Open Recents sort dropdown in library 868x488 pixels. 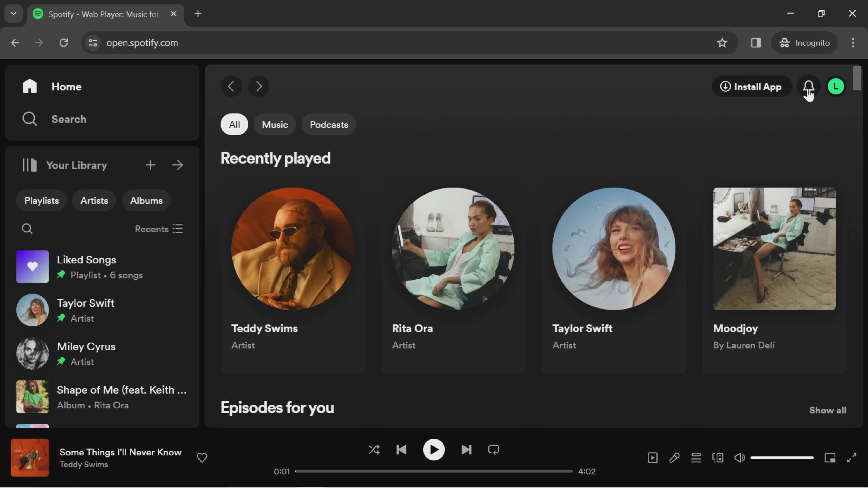click(159, 229)
